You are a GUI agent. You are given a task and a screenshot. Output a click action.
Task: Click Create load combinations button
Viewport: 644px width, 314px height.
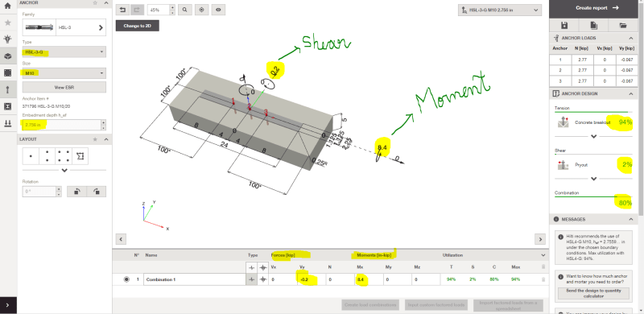(x=370, y=305)
